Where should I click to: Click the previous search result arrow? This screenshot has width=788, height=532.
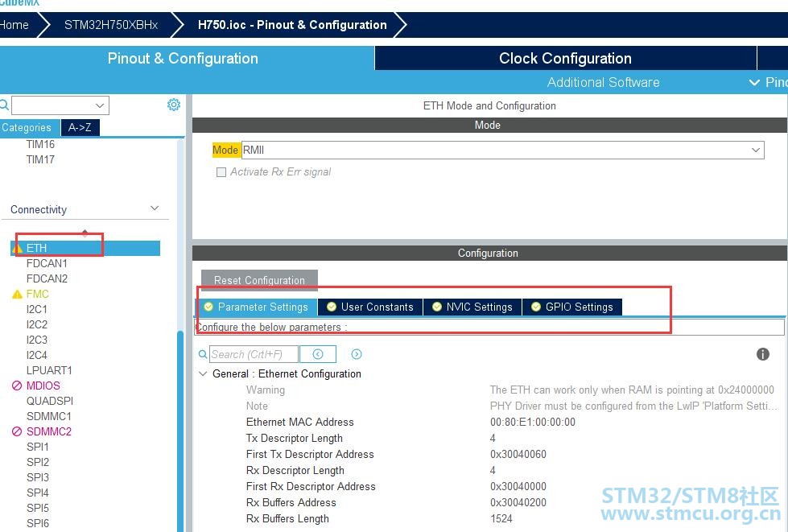tap(318, 354)
